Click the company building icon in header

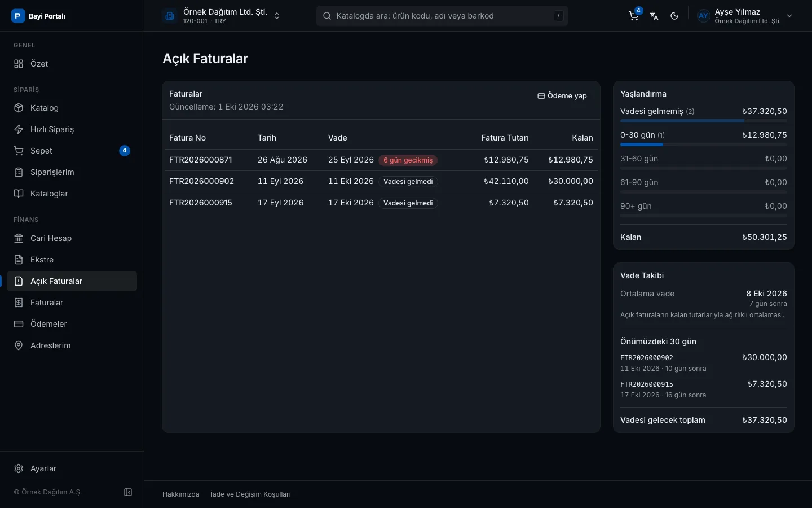coord(170,16)
